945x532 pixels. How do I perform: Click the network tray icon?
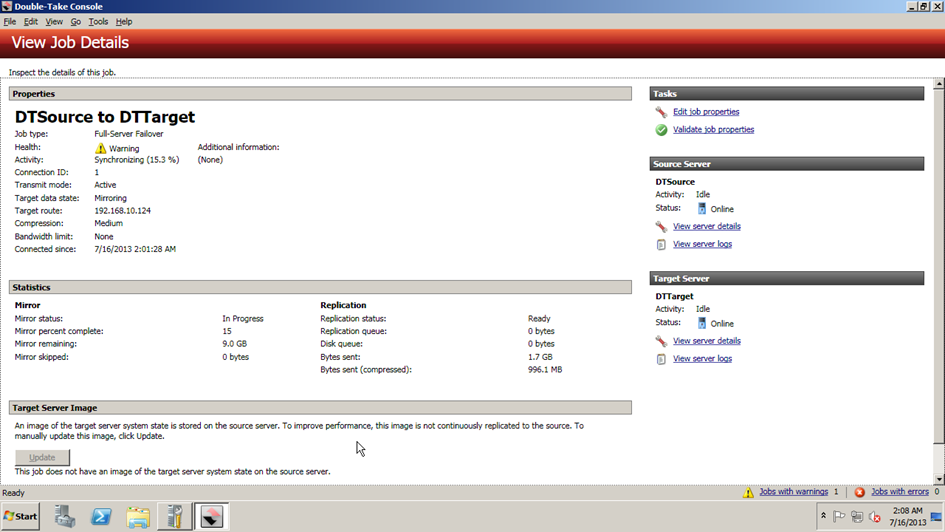coord(857,516)
